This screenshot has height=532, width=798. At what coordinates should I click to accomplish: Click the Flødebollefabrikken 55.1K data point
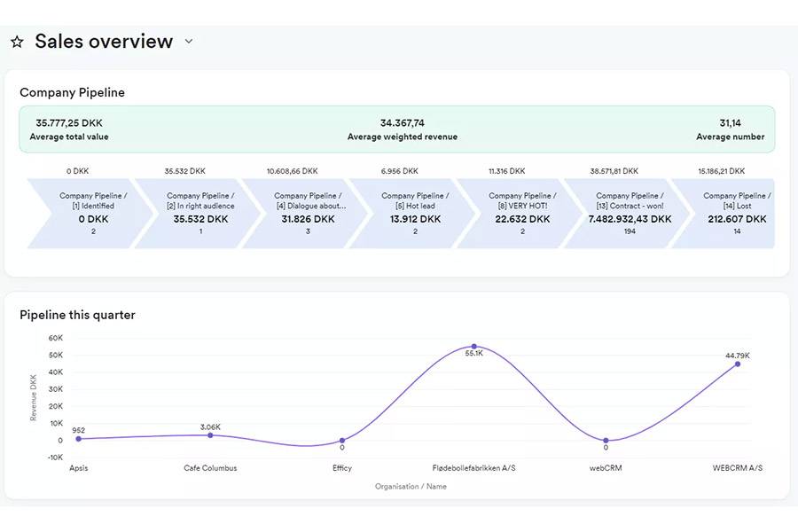pos(473,346)
